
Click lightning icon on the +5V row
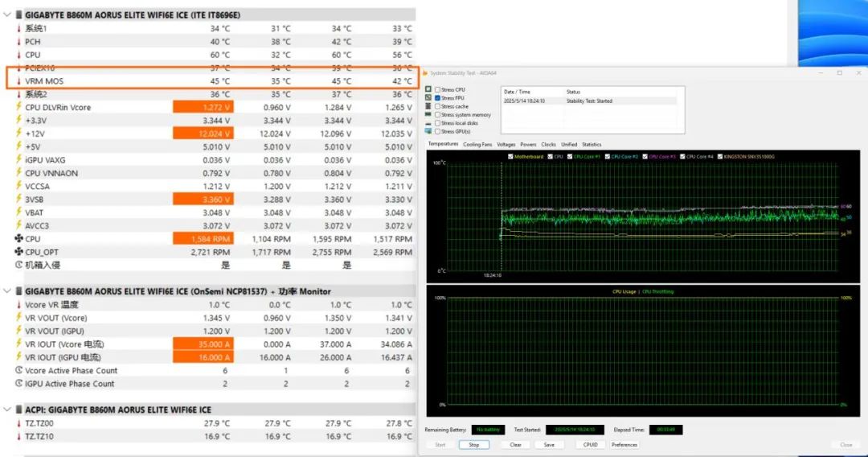(18, 146)
